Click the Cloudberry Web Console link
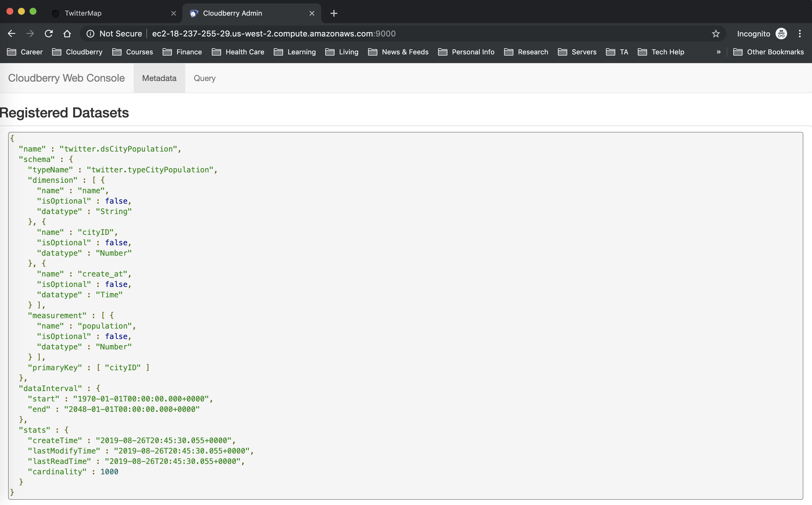Screen dimensions: 812x505 66,78
